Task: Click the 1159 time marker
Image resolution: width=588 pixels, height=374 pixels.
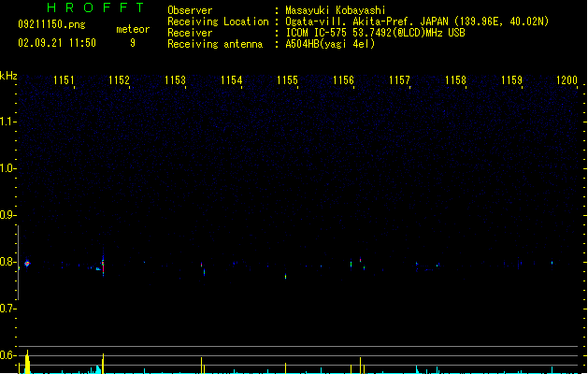Action: tap(512, 80)
